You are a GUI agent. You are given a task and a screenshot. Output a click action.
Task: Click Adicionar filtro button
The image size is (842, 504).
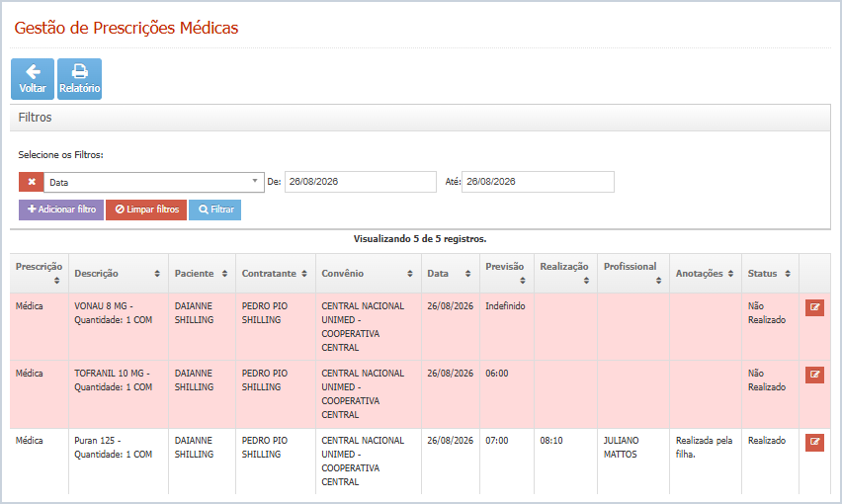(61, 210)
